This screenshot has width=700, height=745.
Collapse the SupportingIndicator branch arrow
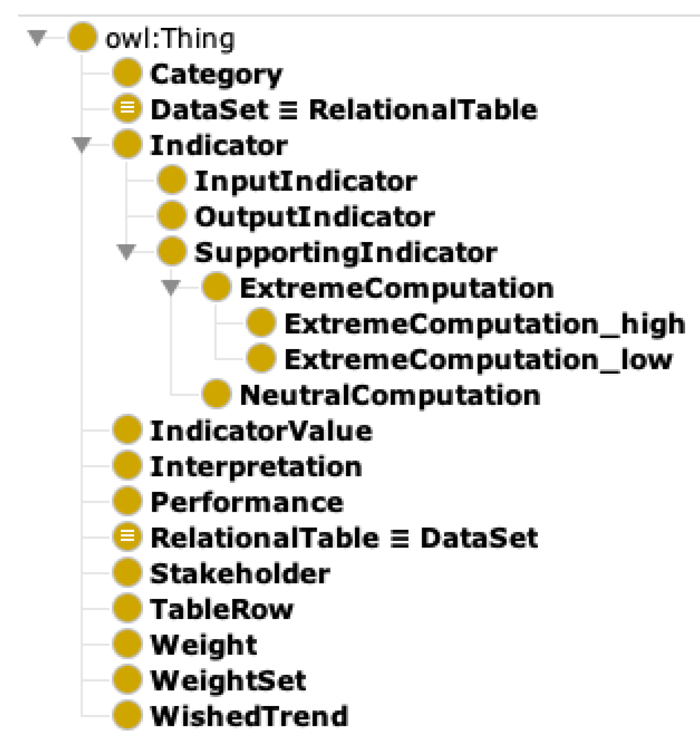coord(126,251)
